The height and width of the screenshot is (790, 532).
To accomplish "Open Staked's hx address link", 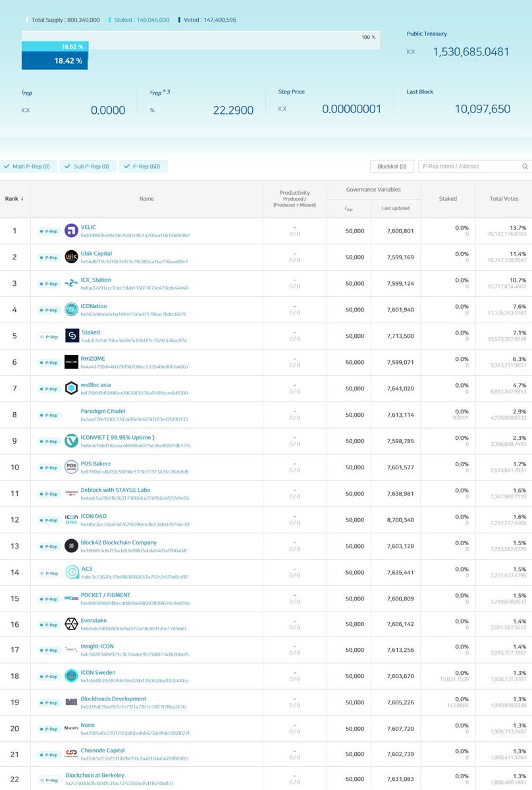I will pos(134,340).
